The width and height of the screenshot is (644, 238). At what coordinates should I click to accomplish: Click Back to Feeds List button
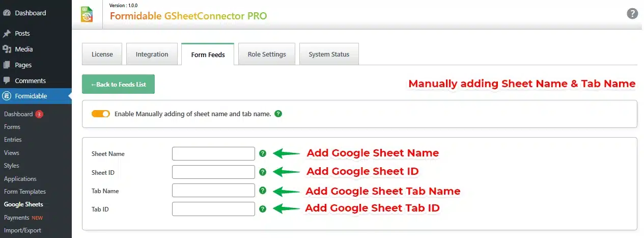118,85
